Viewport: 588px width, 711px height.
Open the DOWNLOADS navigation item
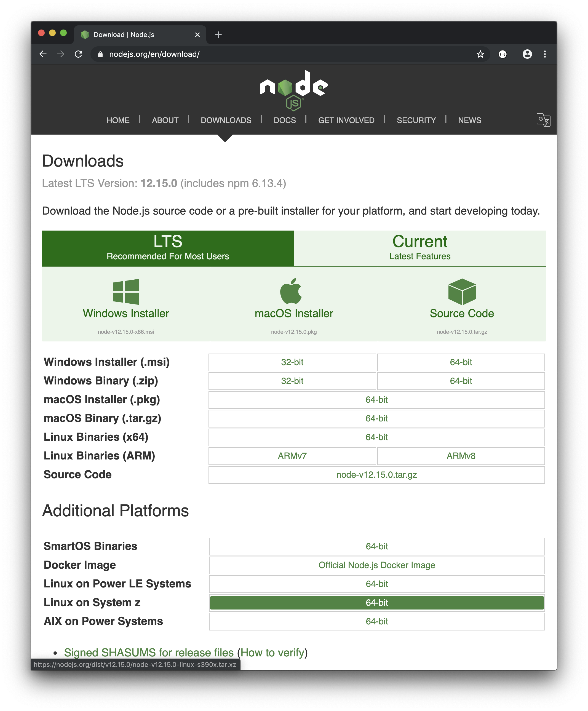pos(226,120)
